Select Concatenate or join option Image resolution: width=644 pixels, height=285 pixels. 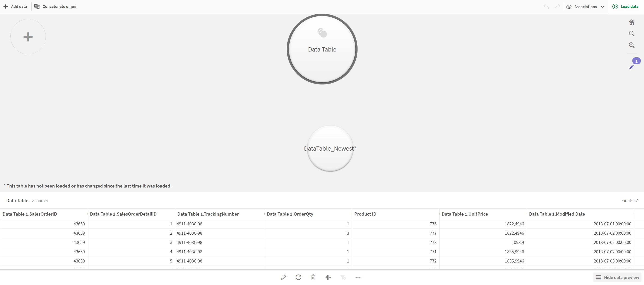tap(56, 6)
